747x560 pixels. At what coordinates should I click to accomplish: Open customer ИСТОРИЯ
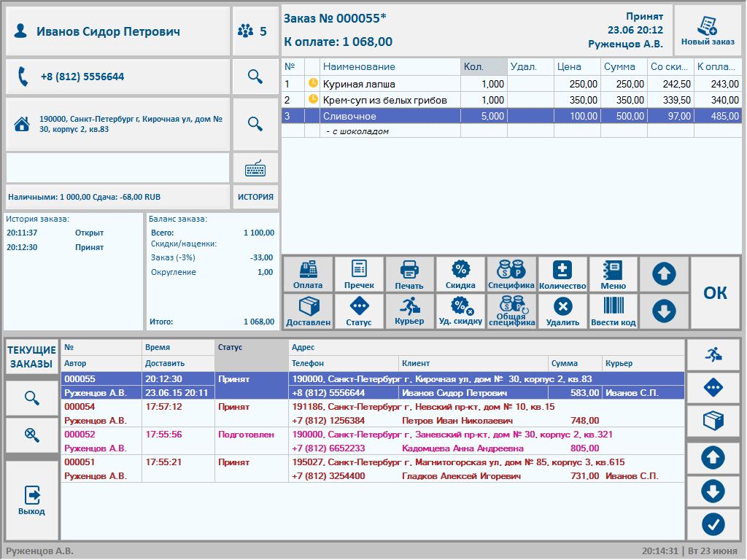[x=255, y=197]
